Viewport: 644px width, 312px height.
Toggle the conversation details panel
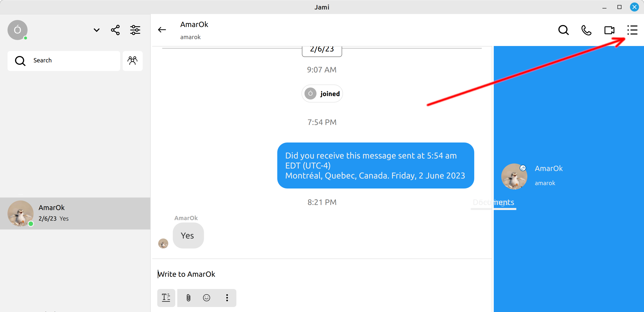pos(632,30)
